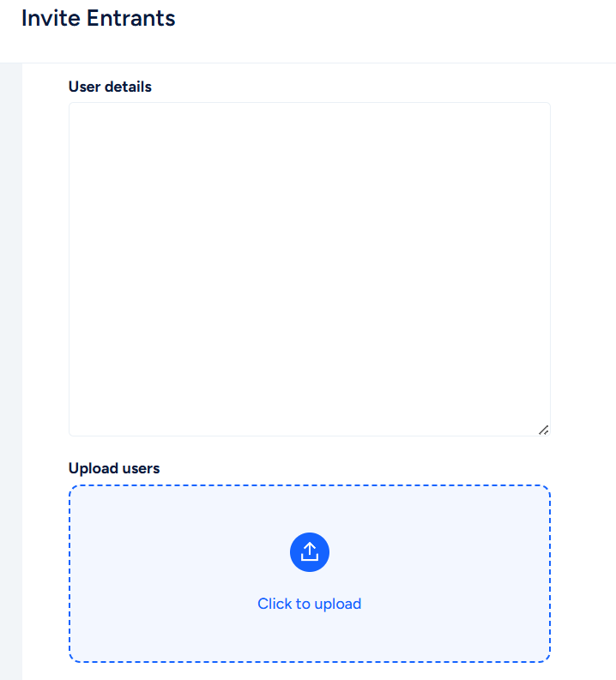
Task: Click the word 'Click' in upload prompt
Action: pyautogui.click(x=275, y=604)
